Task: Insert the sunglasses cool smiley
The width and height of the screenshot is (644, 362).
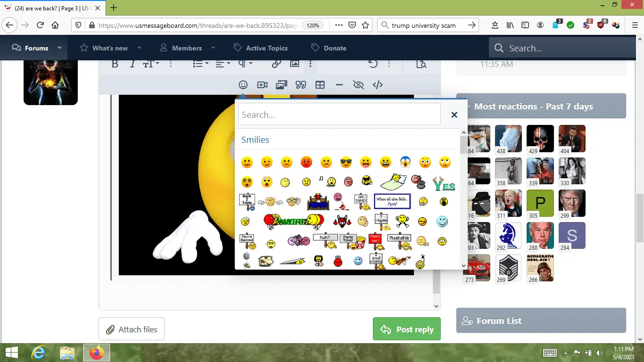Action: coord(346,163)
